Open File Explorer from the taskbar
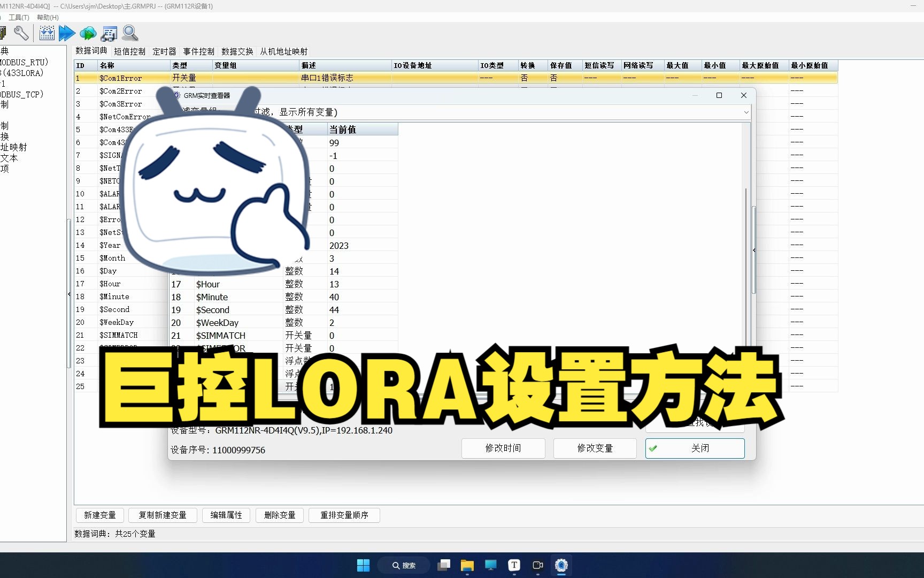This screenshot has width=924, height=578. point(467,565)
